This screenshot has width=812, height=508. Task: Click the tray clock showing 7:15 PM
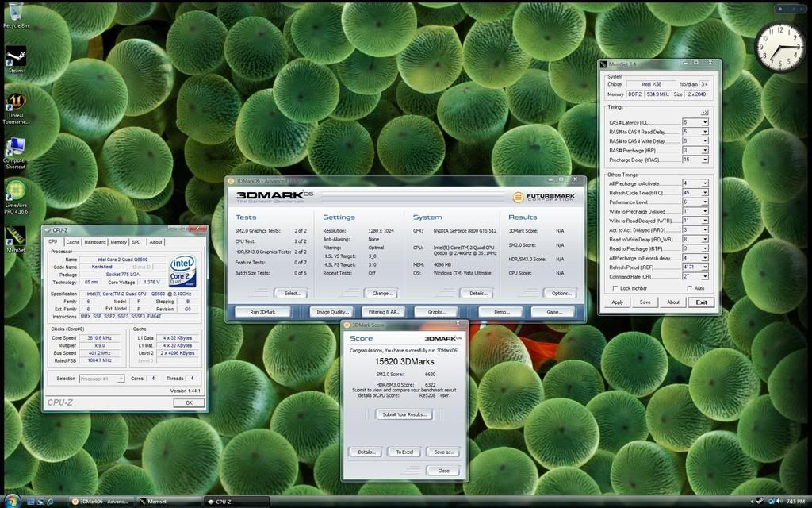point(795,502)
